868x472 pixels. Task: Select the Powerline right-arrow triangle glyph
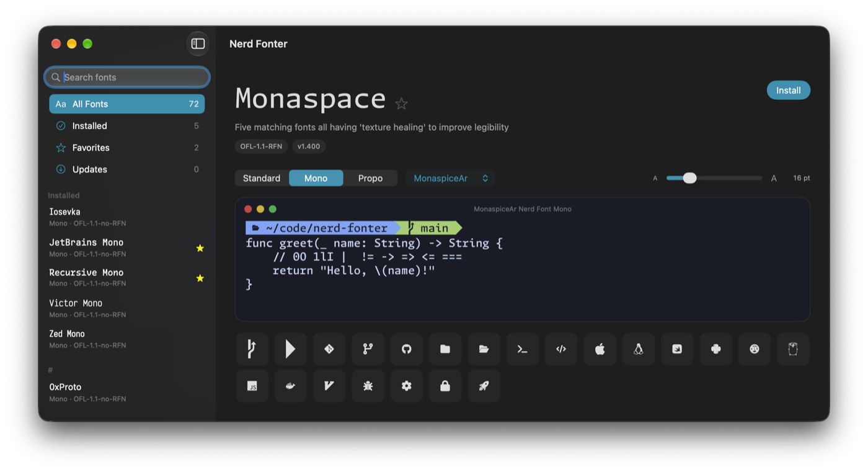290,349
